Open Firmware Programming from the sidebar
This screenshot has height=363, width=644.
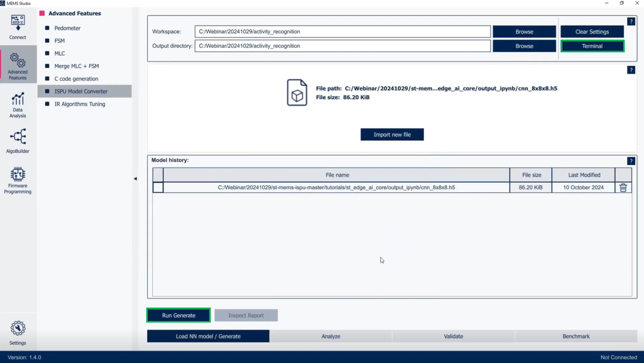[17, 180]
